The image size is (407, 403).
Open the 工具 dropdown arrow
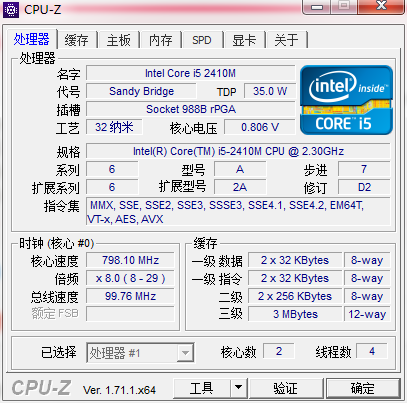click(x=238, y=388)
